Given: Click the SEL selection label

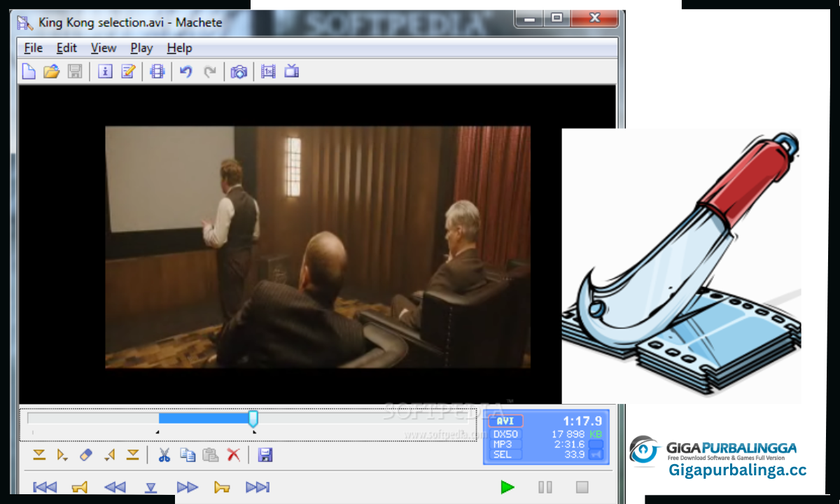Looking at the screenshot, I should point(503,455).
